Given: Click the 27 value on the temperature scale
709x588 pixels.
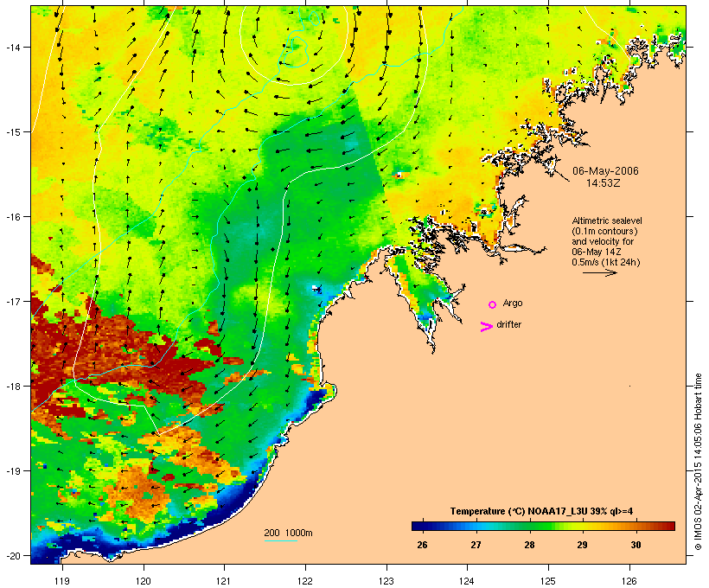Looking at the screenshot, I should coord(476,545).
